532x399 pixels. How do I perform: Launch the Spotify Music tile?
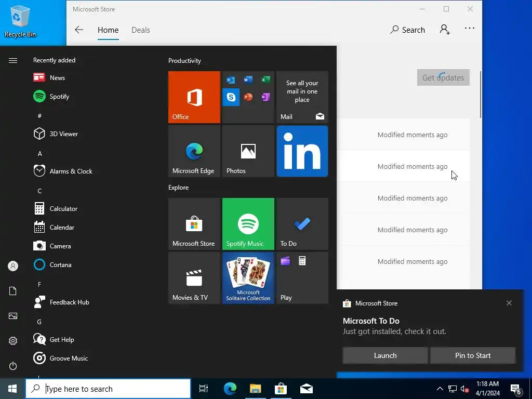tap(248, 224)
